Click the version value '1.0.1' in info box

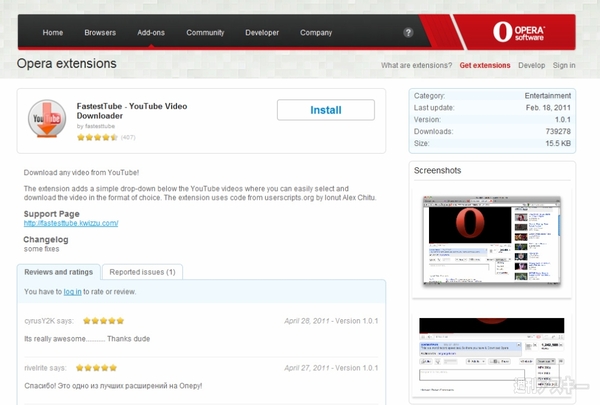pos(563,119)
